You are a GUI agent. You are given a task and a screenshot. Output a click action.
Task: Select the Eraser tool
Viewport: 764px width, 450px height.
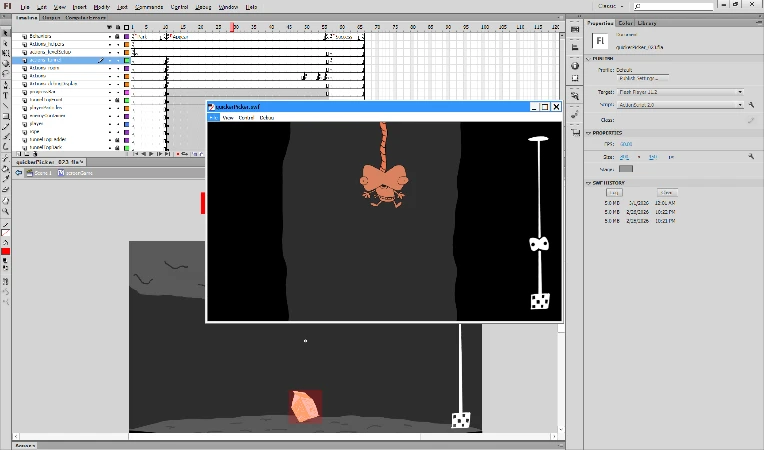pyautogui.click(x=5, y=189)
